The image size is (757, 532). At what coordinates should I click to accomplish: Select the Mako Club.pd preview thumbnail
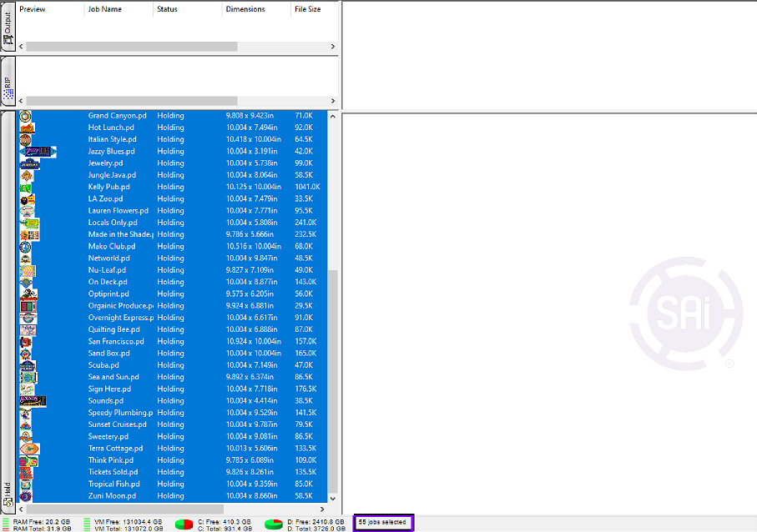[25, 247]
